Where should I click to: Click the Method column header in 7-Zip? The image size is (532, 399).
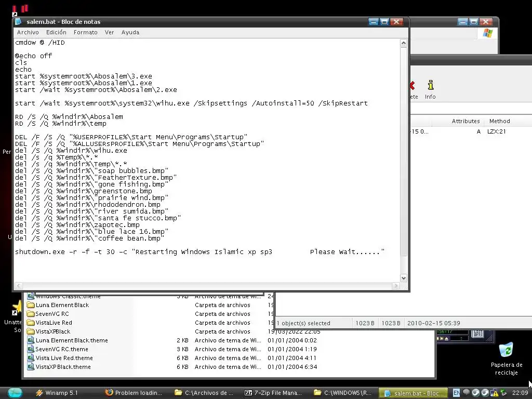499,121
